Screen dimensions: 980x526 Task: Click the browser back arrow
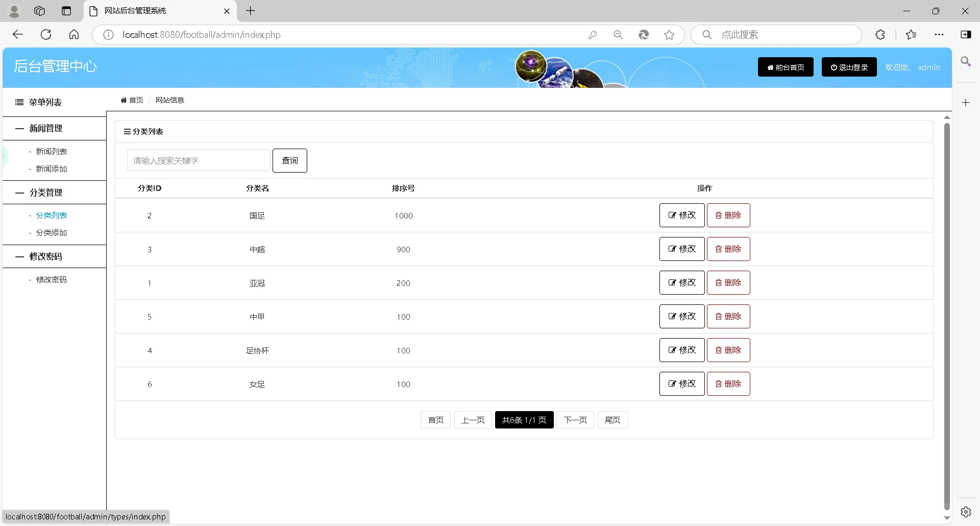tap(18, 34)
